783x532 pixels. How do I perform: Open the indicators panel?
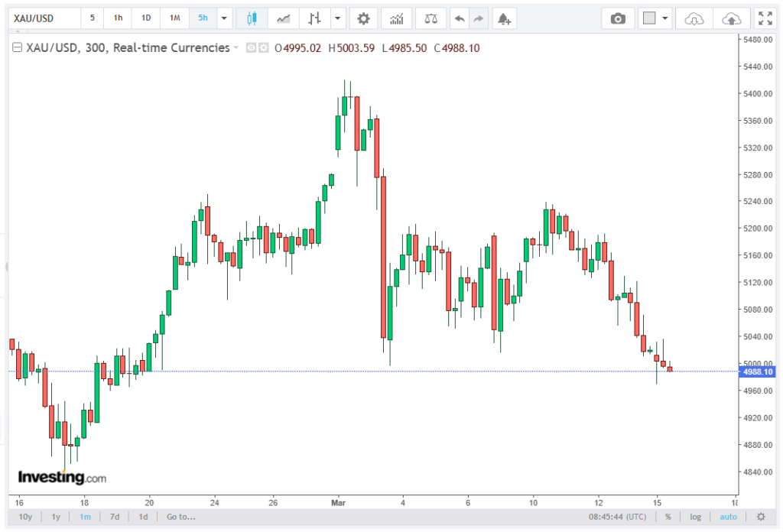pos(397,18)
